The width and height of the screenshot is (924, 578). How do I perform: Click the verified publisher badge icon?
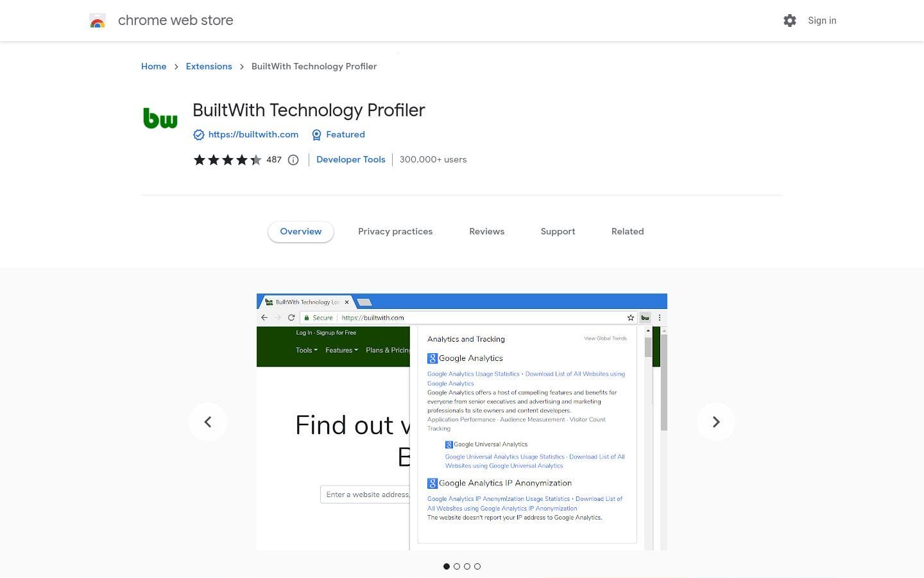199,135
